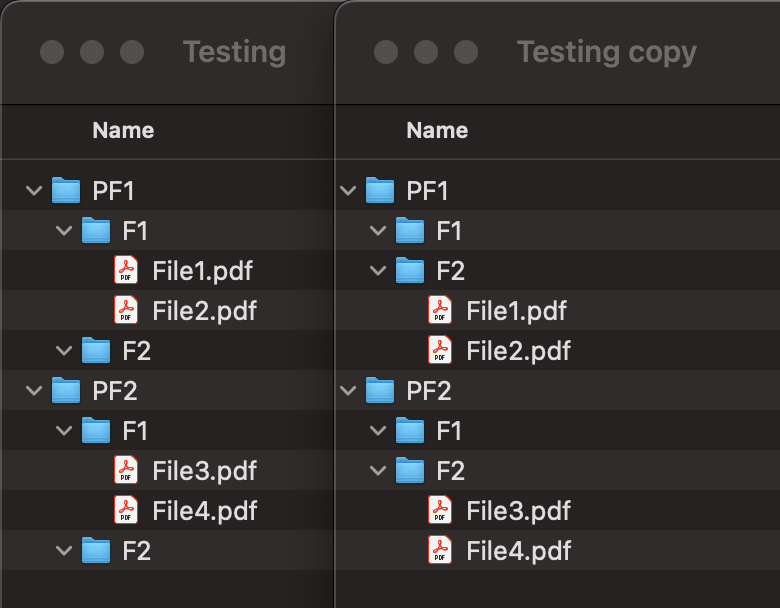Select the File4.pdf icon in Testing window

click(126, 510)
